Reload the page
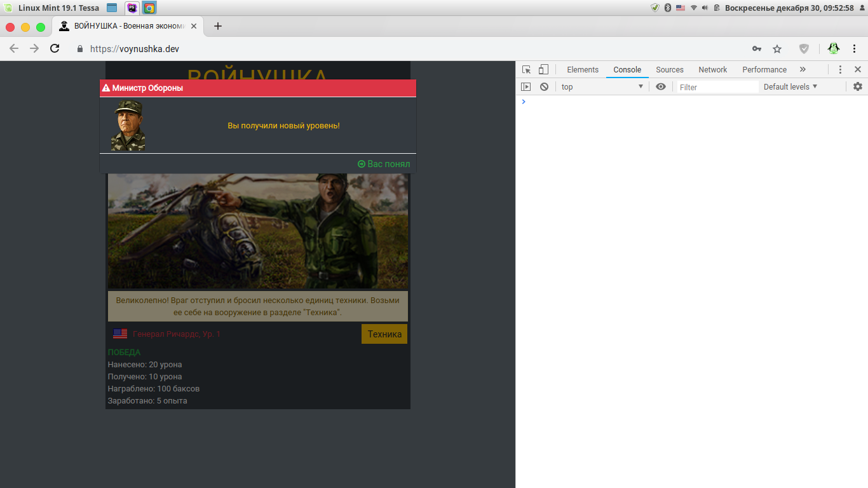868x488 pixels. pyautogui.click(x=55, y=49)
